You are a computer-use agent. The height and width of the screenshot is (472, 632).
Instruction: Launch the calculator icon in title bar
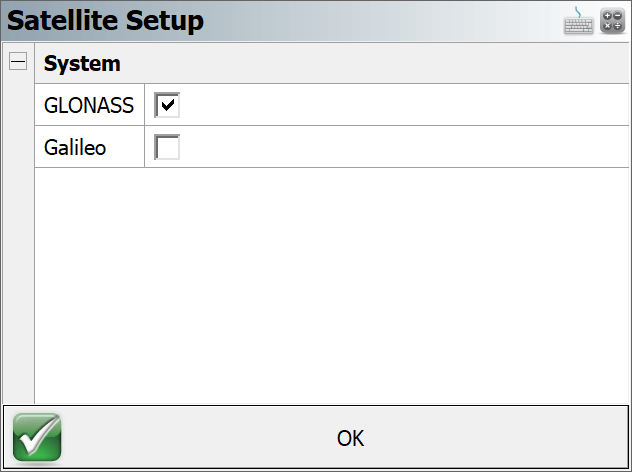tap(612, 21)
